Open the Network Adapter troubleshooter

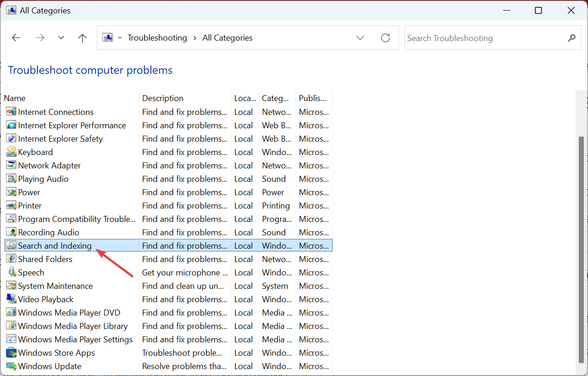(x=49, y=165)
